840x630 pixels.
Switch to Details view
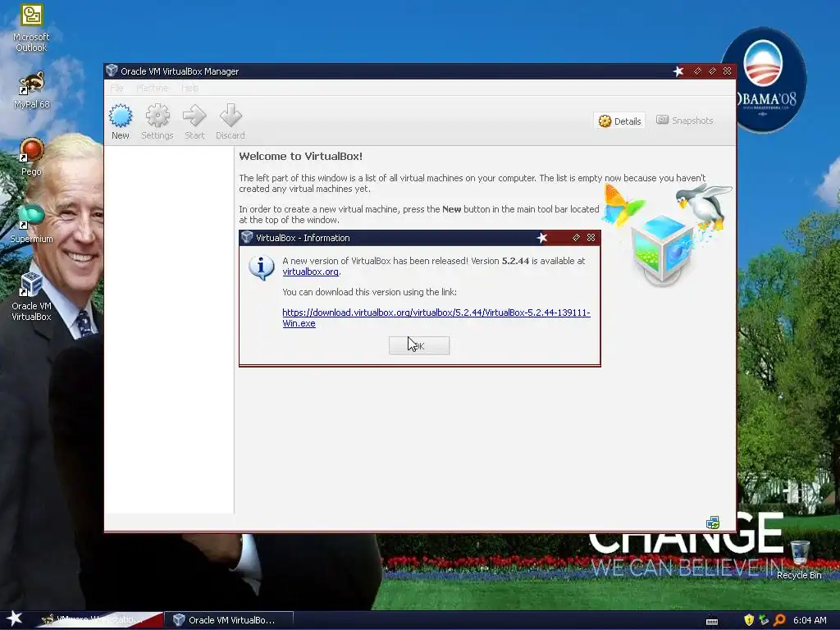(620, 121)
